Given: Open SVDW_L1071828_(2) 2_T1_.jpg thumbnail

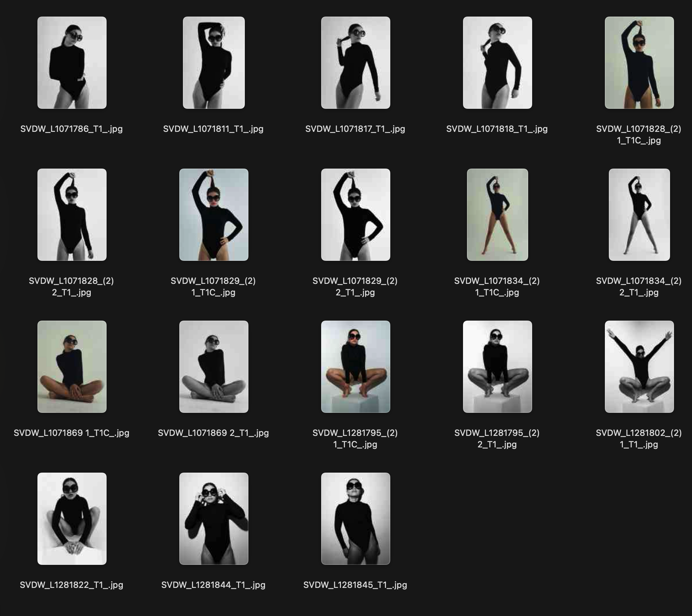Looking at the screenshot, I should coord(72,215).
